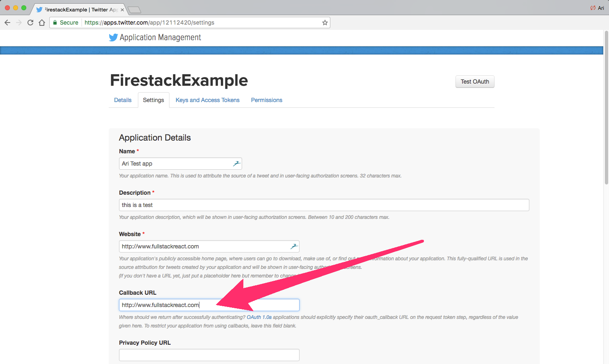
Task: Reload the page with refresh icon
Action: tap(30, 23)
